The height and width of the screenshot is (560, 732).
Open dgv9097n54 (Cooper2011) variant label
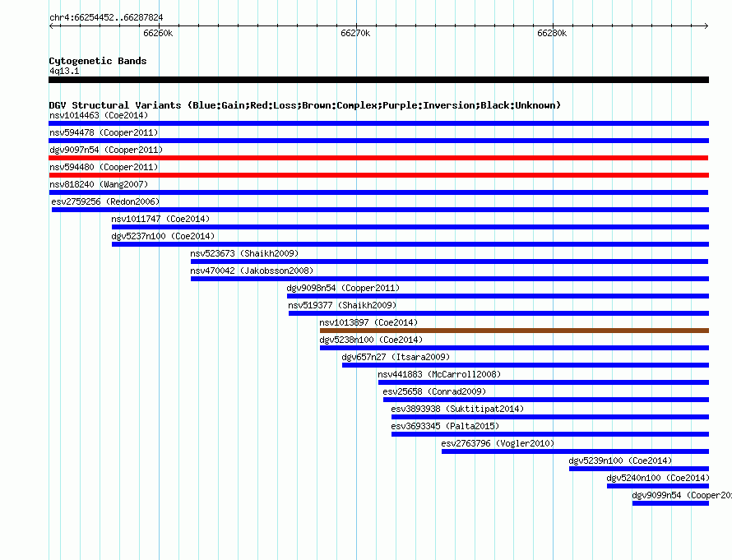tap(106, 150)
